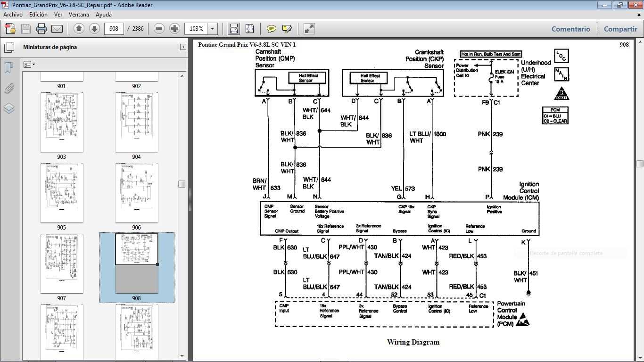The image size is (644, 362).
Task: Click the thumbnail label '902'
Action: point(136,86)
